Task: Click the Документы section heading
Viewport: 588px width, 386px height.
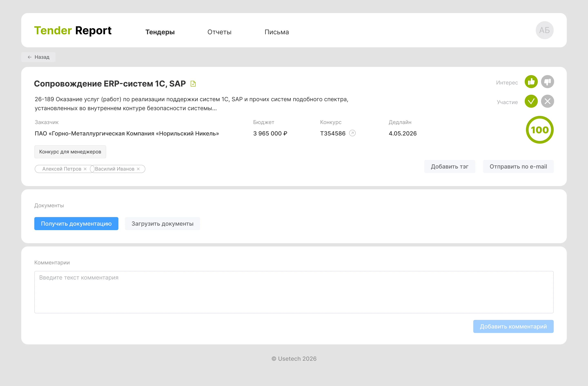Action: click(x=49, y=205)
